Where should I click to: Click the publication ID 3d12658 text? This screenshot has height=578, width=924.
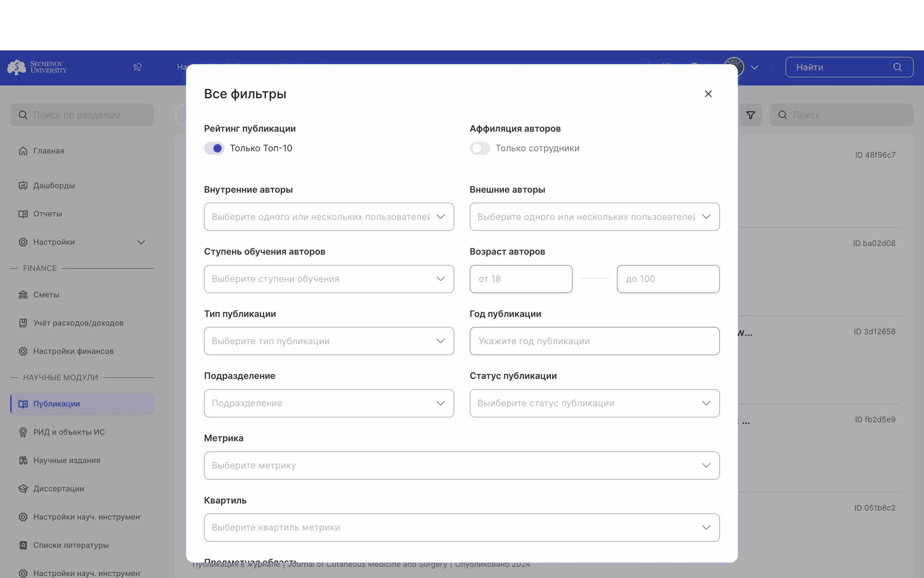874,331
